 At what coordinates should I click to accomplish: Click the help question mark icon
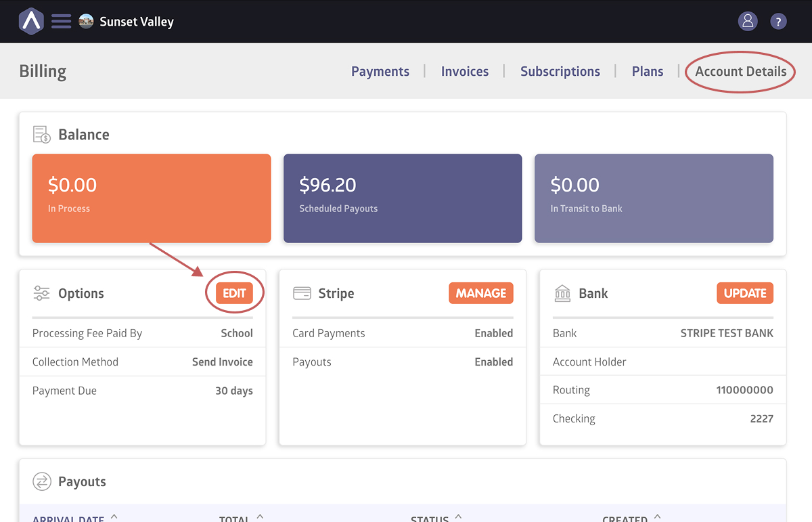[778, 22]
